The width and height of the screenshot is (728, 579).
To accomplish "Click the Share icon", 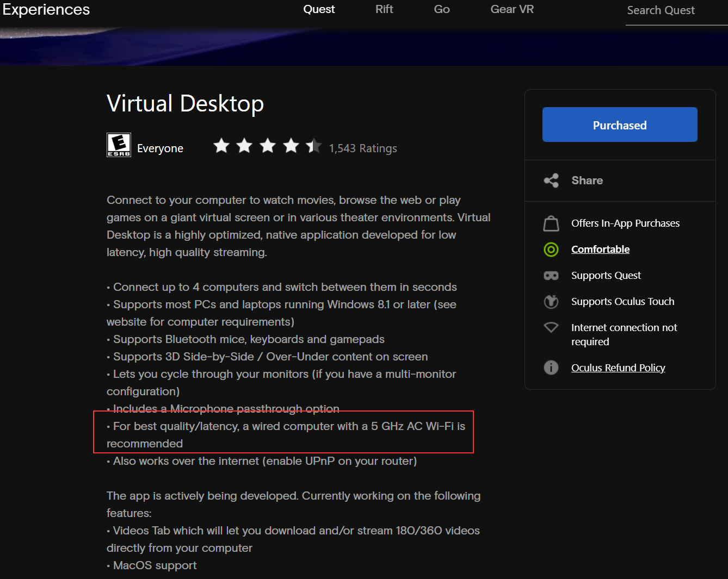I will 551,180.
